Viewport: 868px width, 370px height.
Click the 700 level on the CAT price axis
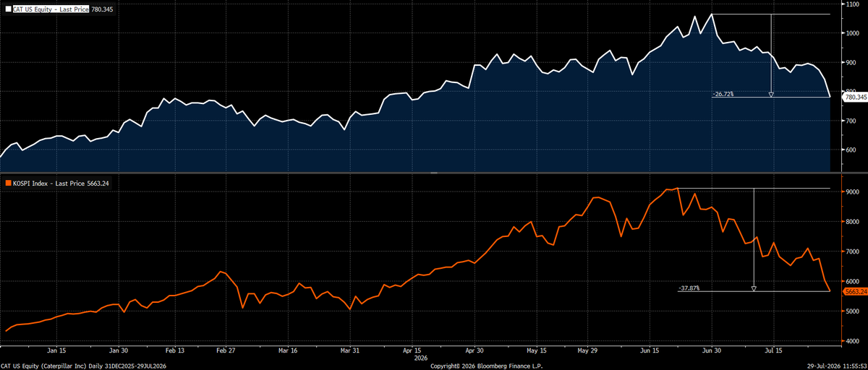click(852, 121)
